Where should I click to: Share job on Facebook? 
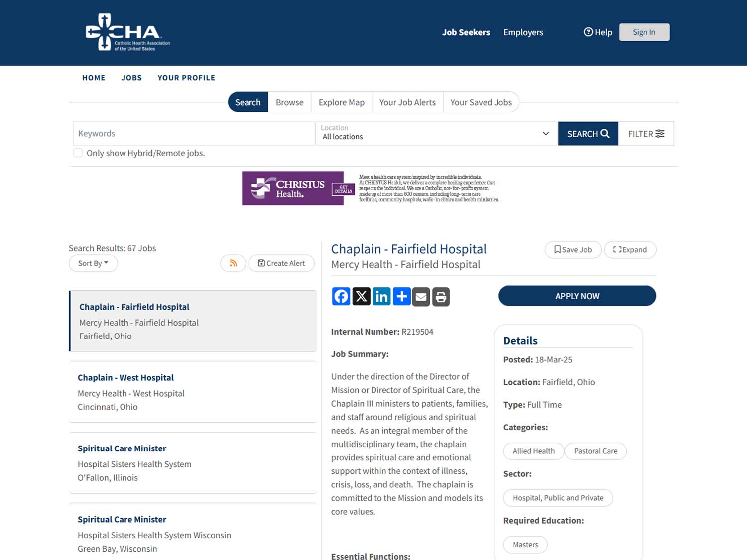tap(341, 297)
